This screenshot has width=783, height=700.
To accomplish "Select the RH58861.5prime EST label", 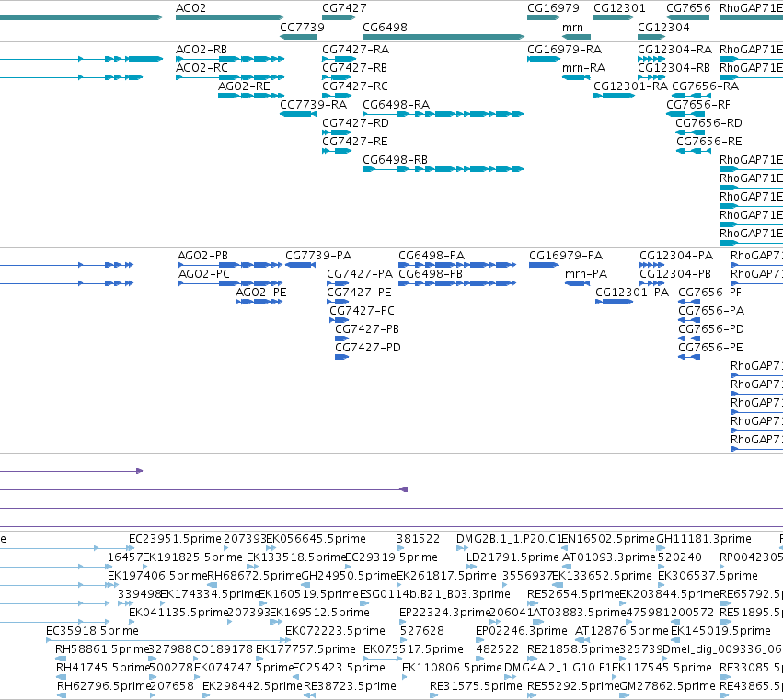I will click(102, 649).
